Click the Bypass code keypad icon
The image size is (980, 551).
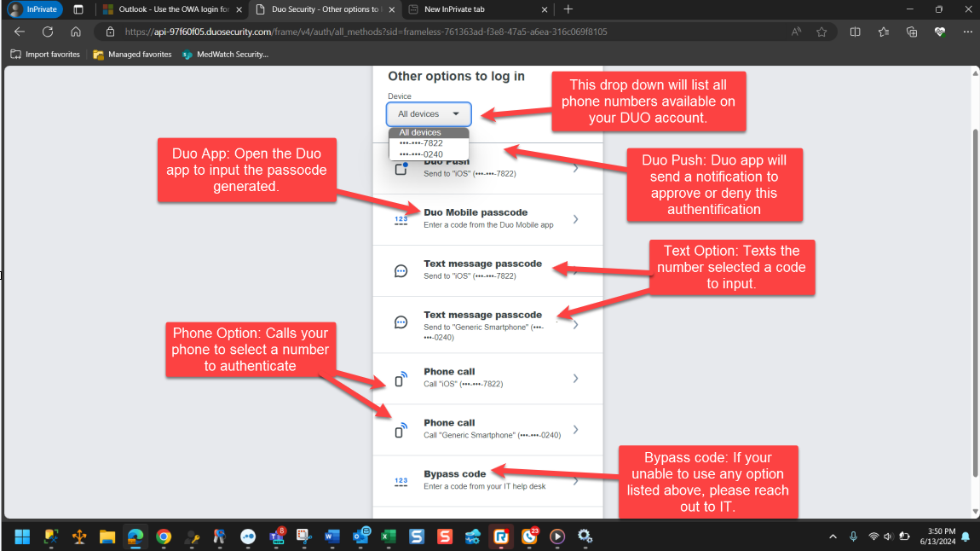click(401, 480)
